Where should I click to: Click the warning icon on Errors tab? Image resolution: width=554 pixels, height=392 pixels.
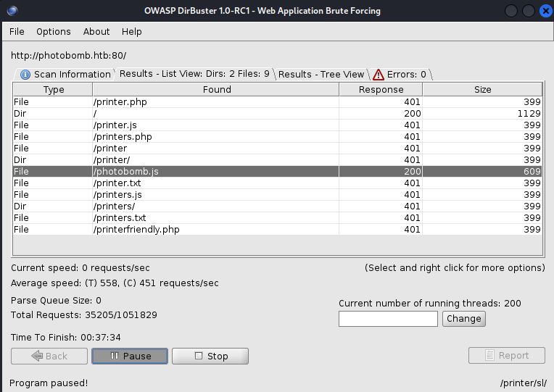pyautogui.click(x=379, y=75)
